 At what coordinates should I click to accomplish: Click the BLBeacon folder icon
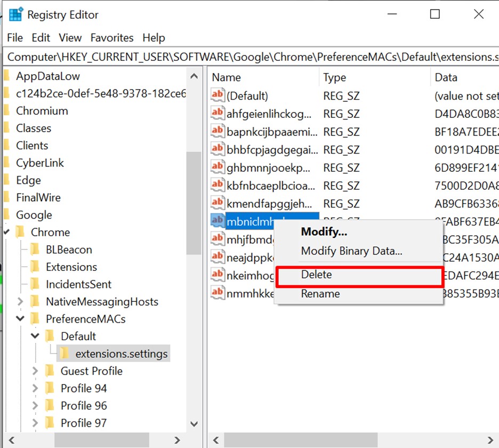point(36,250)
